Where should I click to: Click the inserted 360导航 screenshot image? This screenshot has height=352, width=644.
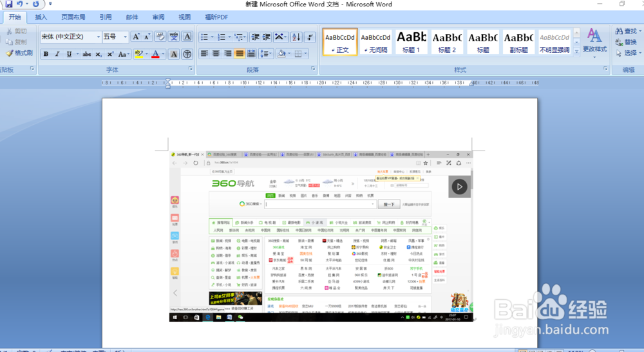(321, 236)
